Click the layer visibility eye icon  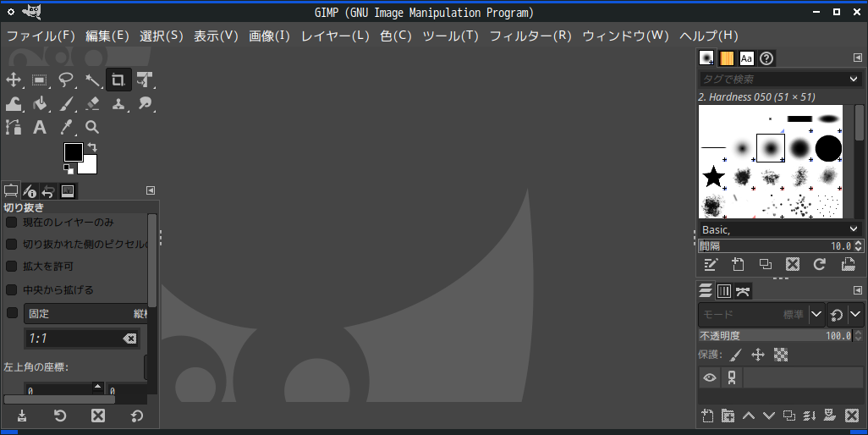[710, 378]
